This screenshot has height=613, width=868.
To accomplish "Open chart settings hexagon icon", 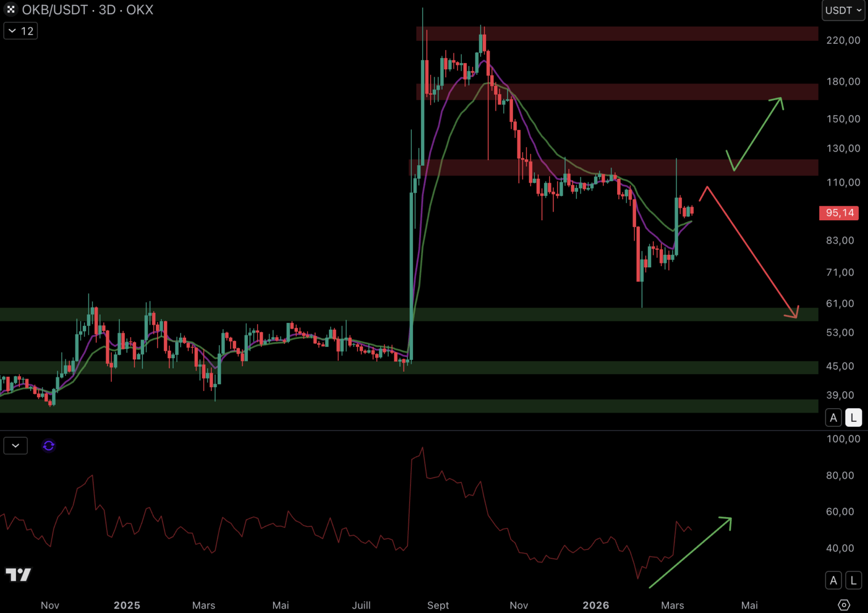I will [x=844, y=605].
